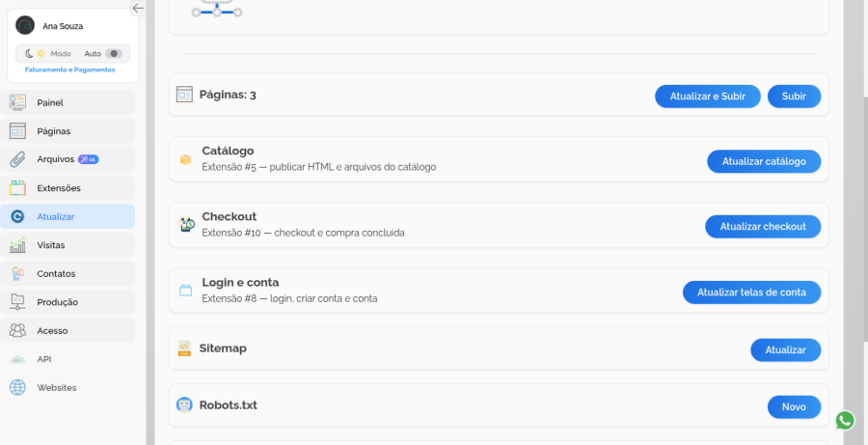
Task: Click the moon and sun Modo toggle
Action: (35, 54)
